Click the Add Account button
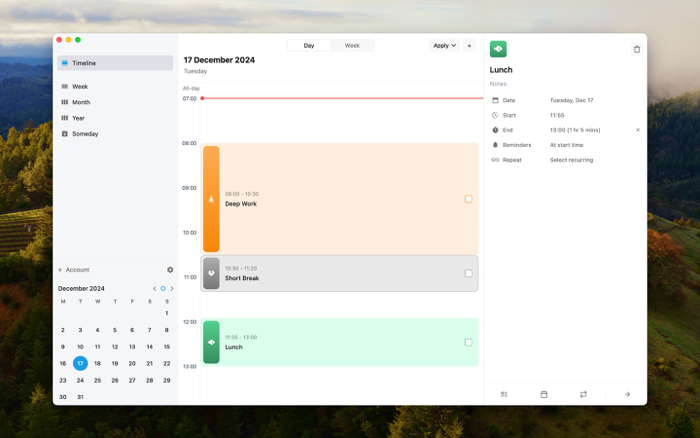This screenshot has width=700, height=438. tap(74, 270)
